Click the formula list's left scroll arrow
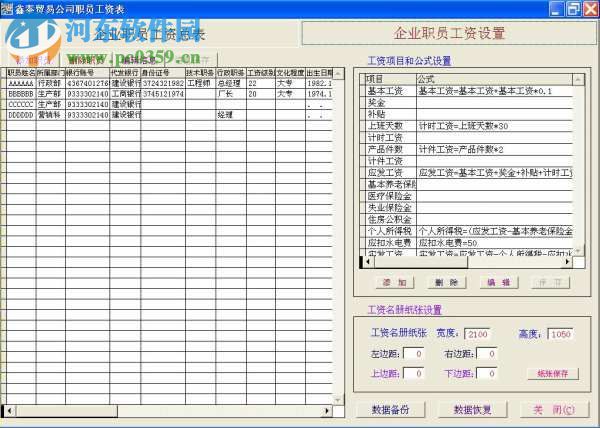This screenshot has width=600, height=428. (368, 262)
